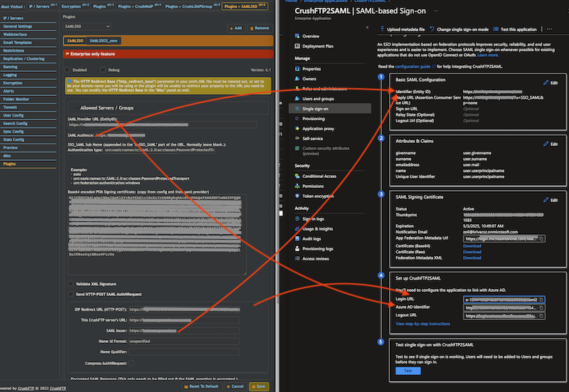
Task: Open ellipsis next to SAML-based Sign-on title
Action: [435, 11]
